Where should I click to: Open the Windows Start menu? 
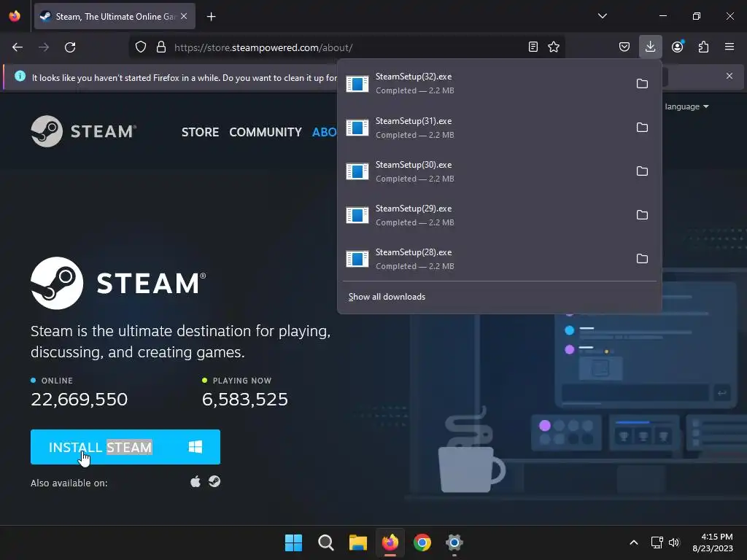[293, 542]
